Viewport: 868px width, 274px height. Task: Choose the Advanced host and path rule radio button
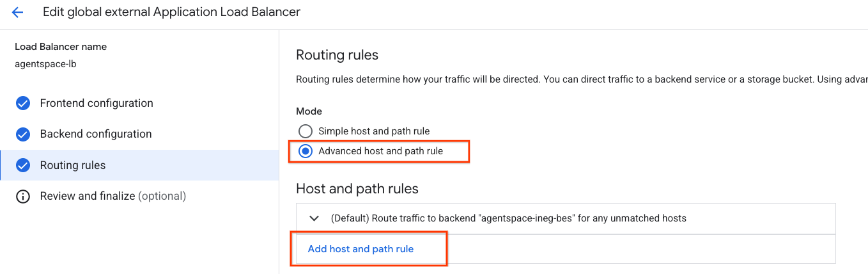tap(306, 151)
